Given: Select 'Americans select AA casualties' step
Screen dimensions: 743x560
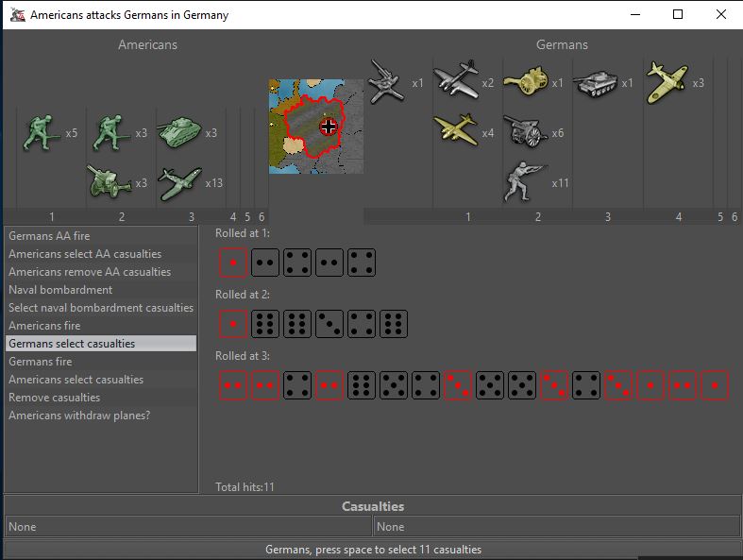Looking at the screenshot, I should click(x=101, y=254).
